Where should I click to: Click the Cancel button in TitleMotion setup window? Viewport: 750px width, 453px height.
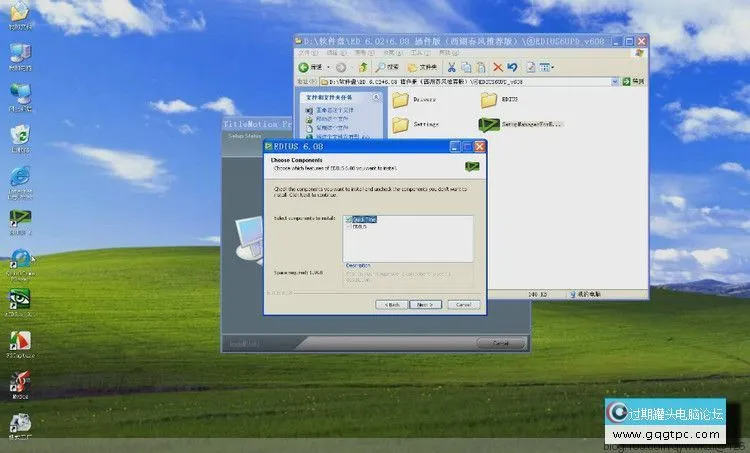[x=501, y=342]
